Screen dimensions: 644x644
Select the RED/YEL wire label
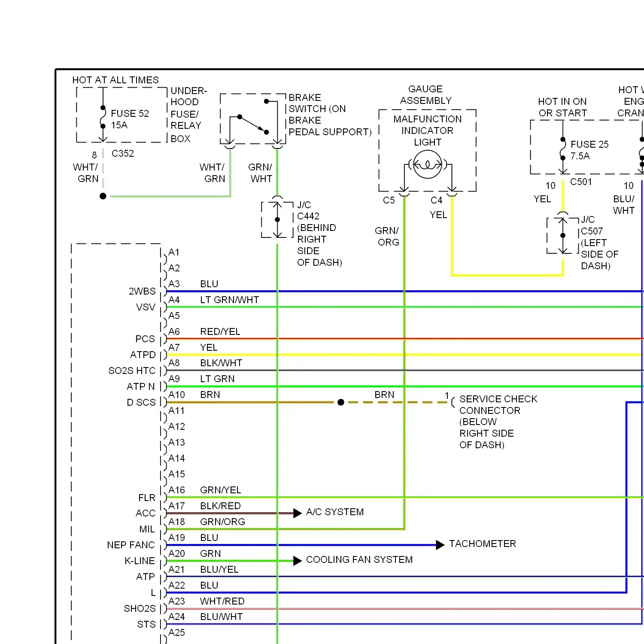coord(220,331)
